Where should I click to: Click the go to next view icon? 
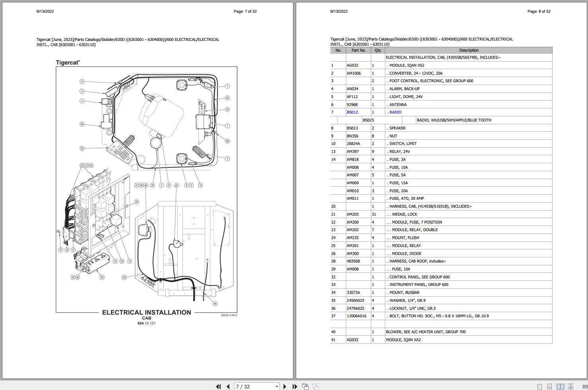coord(315,386)
